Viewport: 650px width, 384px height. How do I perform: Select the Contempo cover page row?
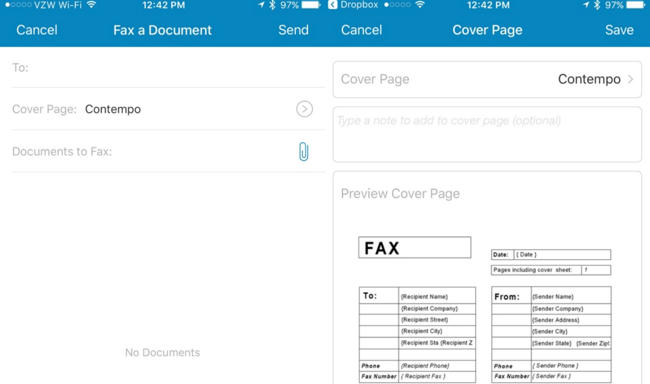[487, 79]
